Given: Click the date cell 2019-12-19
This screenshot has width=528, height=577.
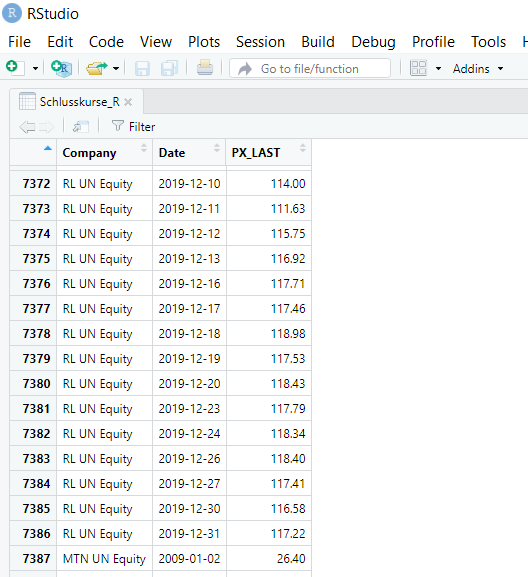Looking at the screenshot, I should pos(189,358).
